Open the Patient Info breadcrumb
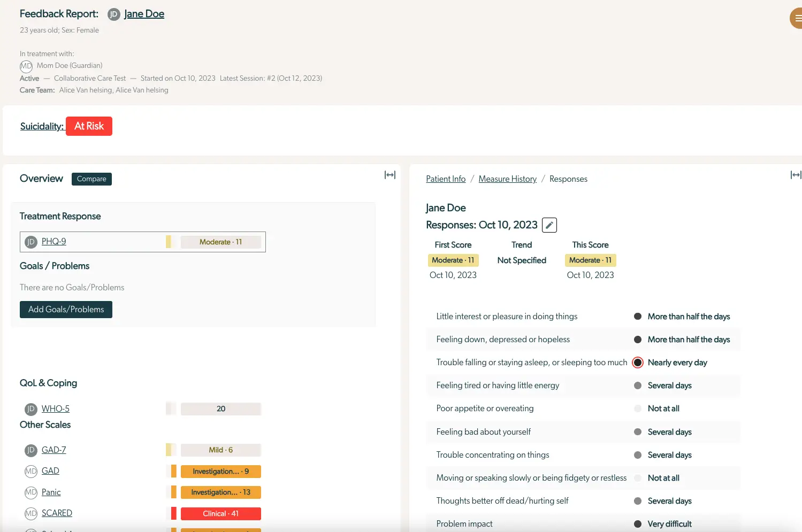 446,179
